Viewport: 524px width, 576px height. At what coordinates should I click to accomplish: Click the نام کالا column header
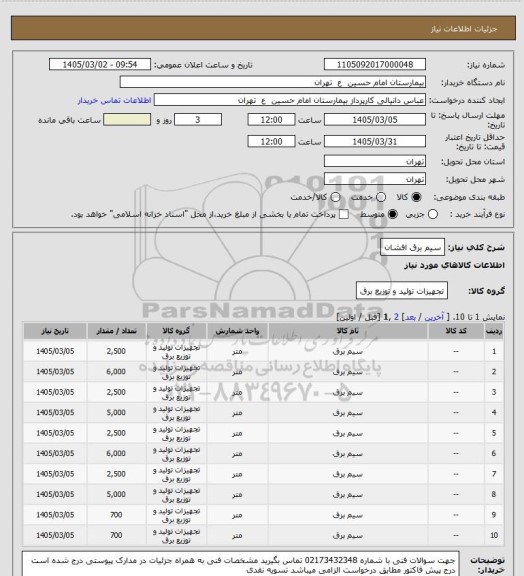[x=348, y=331]
